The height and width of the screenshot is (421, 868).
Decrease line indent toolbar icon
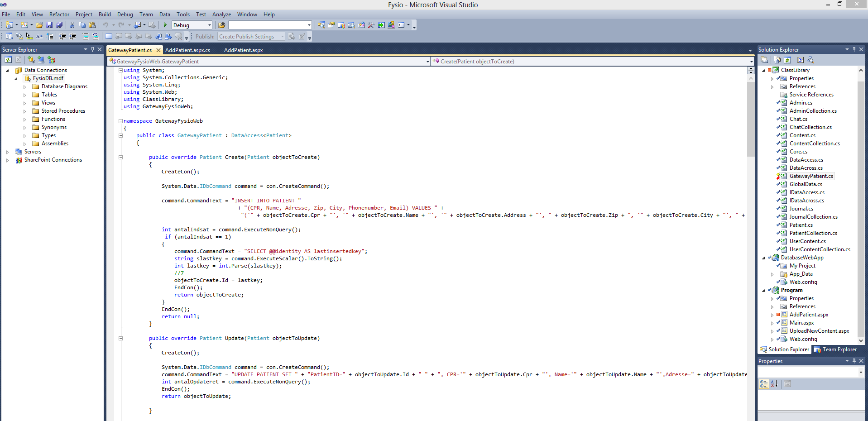tap(63, 37)
